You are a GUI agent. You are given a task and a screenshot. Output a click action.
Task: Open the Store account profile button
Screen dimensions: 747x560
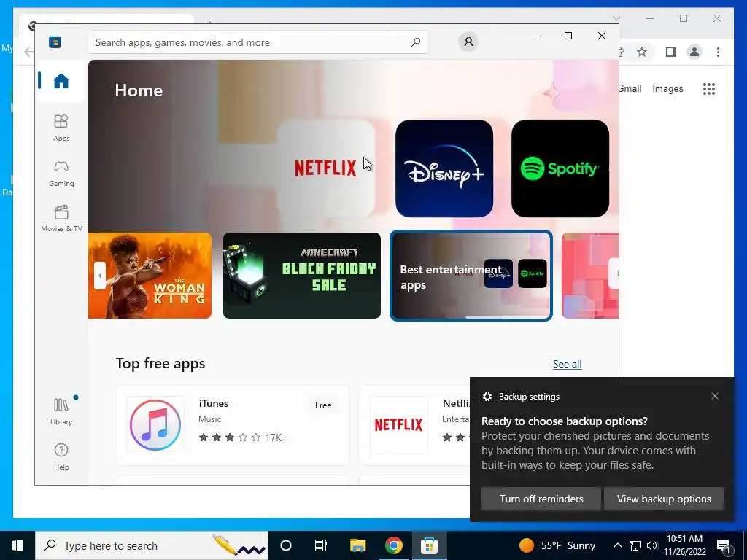tap(468, 42)
